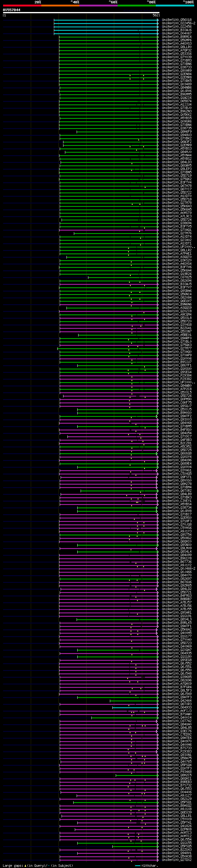This screenshot has width=197, height=868.
Task: Open the UniRef100_C5X4Q5 entry
Action: (x=177, y=474)
